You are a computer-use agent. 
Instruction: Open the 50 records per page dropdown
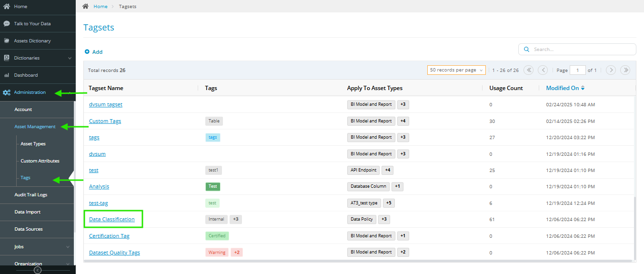click(x=456, y=70)
